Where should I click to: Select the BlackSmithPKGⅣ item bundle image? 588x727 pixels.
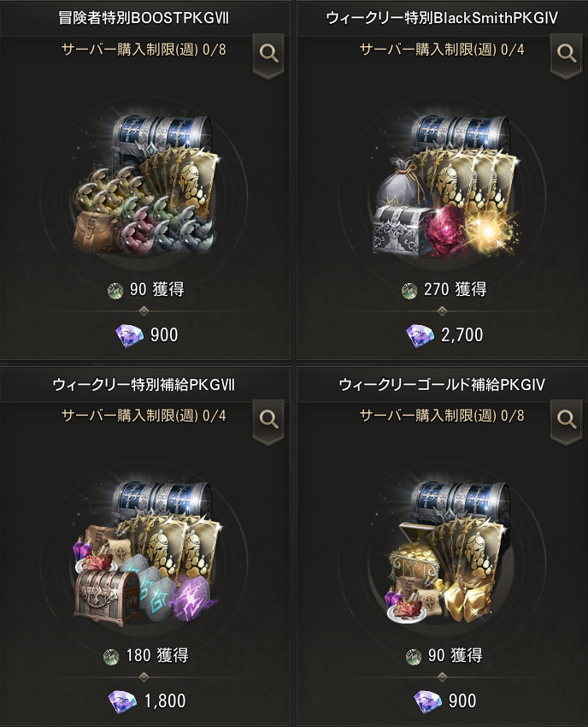pyautogui.click(x=444, y=186)
